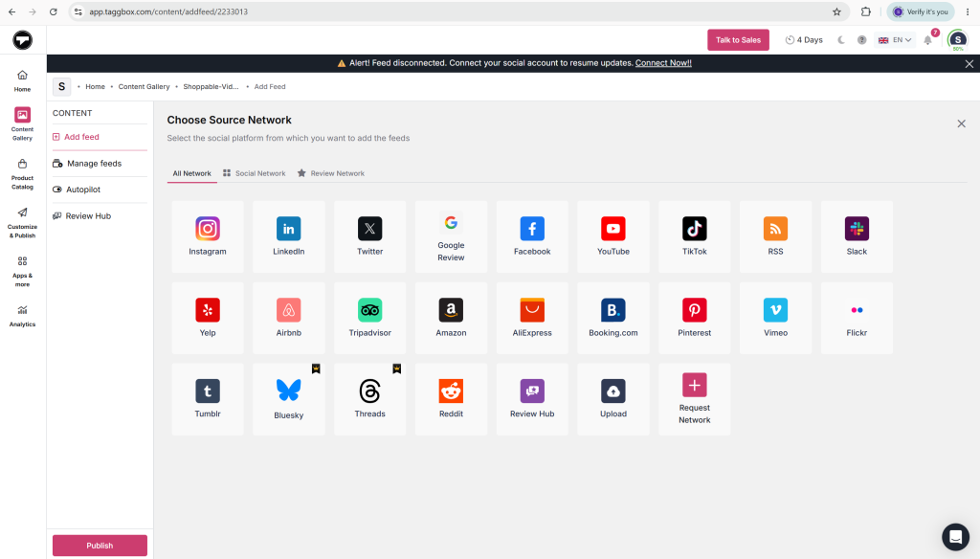Switch to the Review Network tab
This screenshot has width=980, height=559.
(330, 173)
